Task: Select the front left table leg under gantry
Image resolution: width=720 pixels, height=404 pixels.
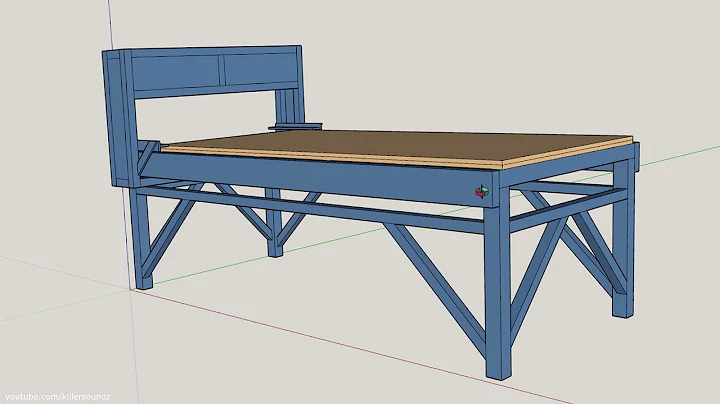Action: [141, 239]
